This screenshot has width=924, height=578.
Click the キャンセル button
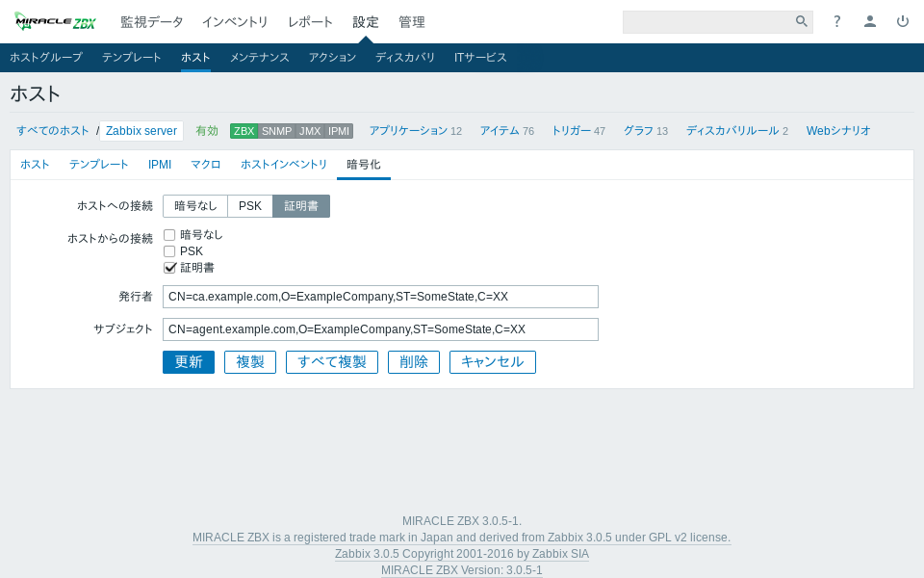(492, 362)
